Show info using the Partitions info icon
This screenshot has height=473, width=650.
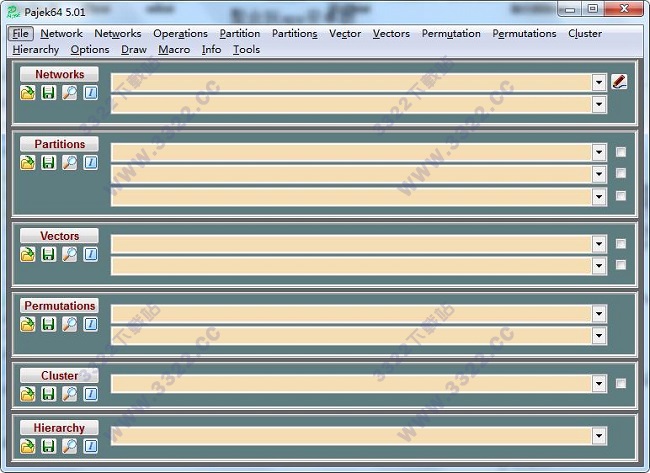tap(91, 163)
